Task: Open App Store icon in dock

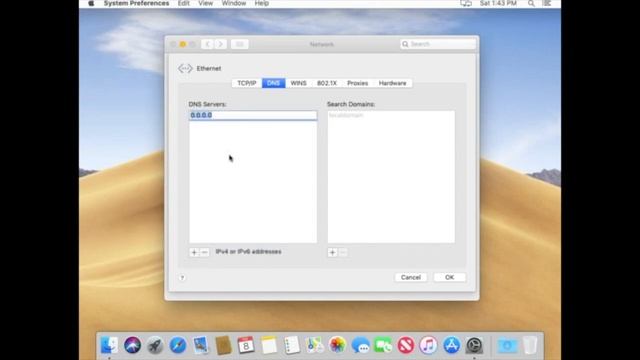Action: (451, 345)
